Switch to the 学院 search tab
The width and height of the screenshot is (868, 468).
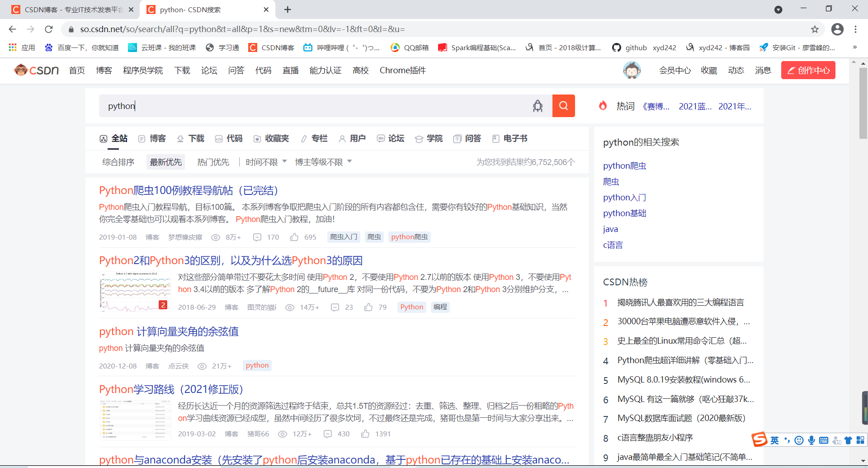click(429, 138)
